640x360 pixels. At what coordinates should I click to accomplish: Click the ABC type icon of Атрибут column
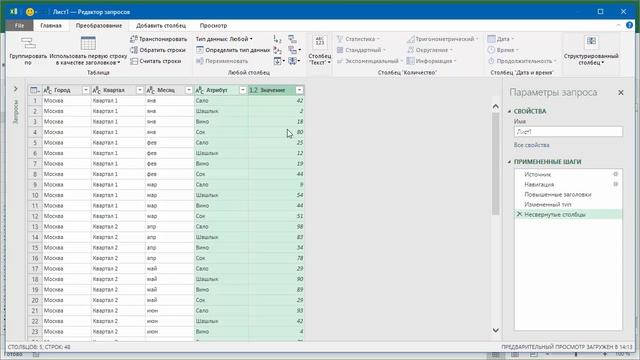pyautogui.click(x=200, y=90)
